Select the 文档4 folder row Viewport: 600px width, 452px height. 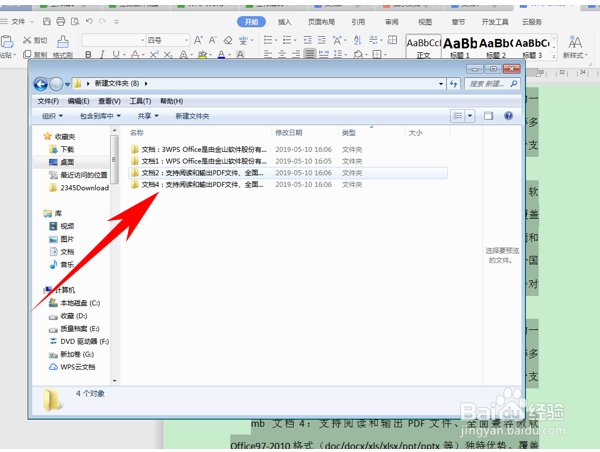(288, 184)
